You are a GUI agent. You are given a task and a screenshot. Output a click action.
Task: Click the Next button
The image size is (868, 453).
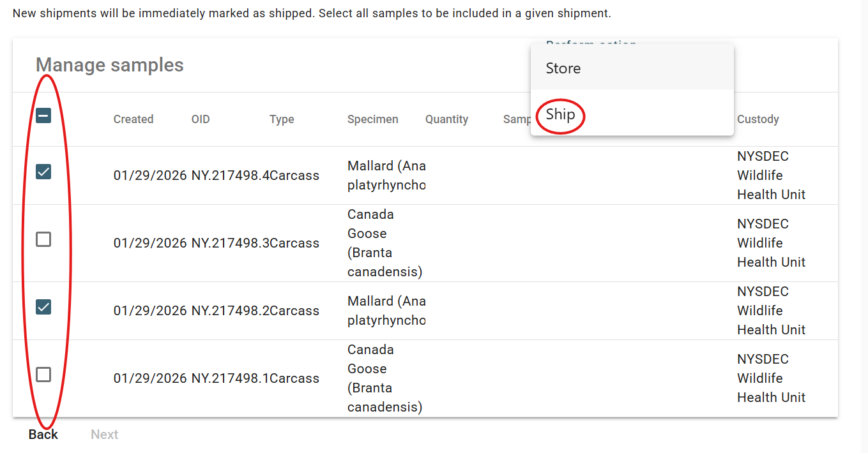pos(104,434)
